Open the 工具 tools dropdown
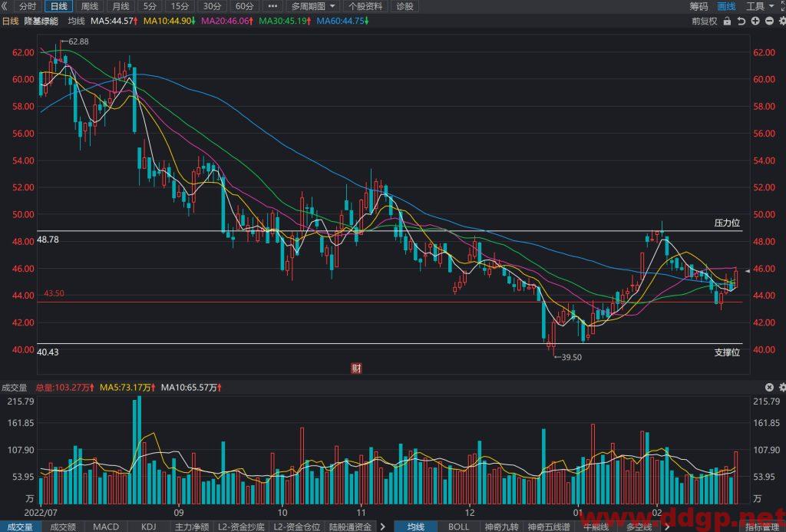 click(x=760, y=6)
